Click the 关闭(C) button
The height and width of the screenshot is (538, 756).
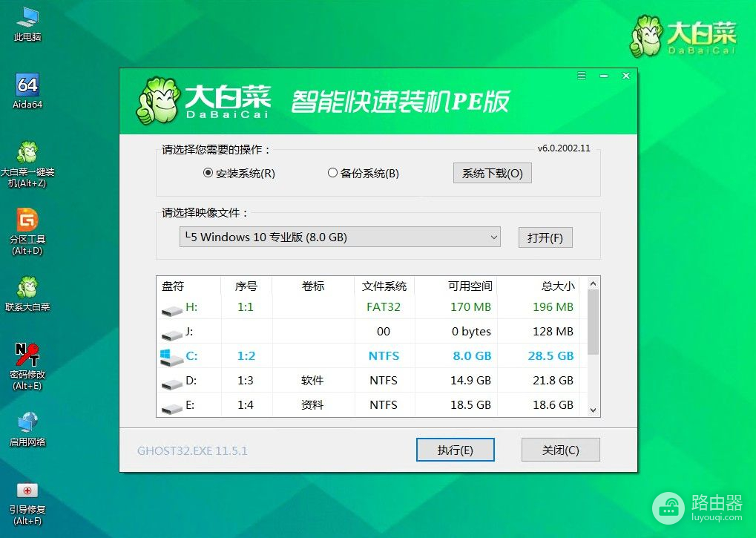561,450
